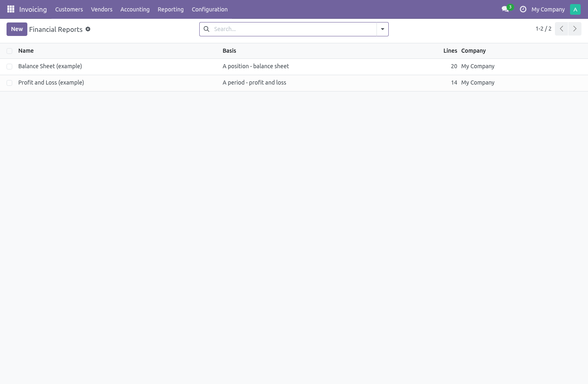Open the Accounting menu
Image resolution: width=588 pixels, height=384 pixels.
[x=135, y=9]
